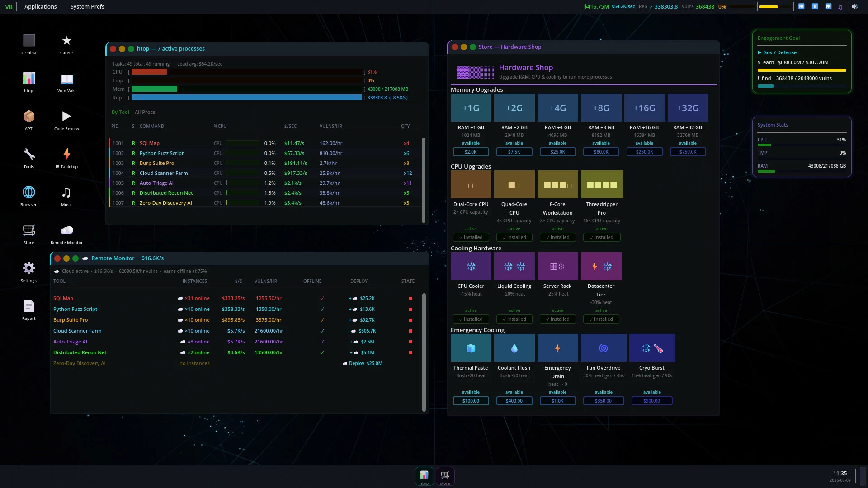868x488 pixels.
Task: Open the Vuln Wiki book icon
Action: pyautogui.click(x=66, y=82)
